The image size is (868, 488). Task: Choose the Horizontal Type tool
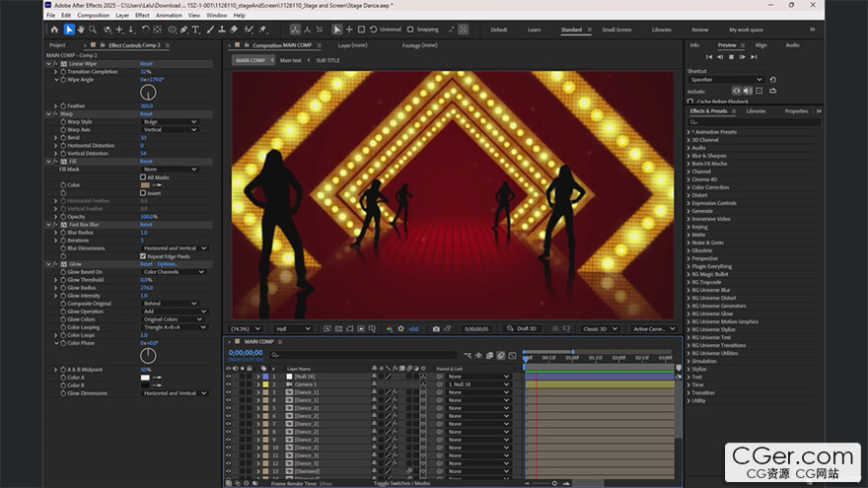click(197, 30)
